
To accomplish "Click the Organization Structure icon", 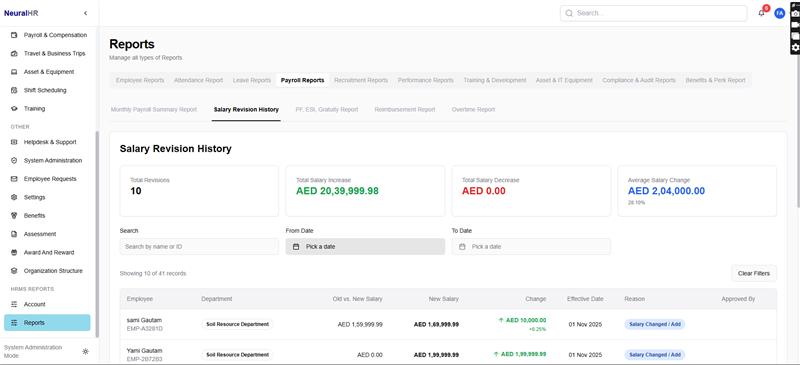I will click(x=14, y=271).
